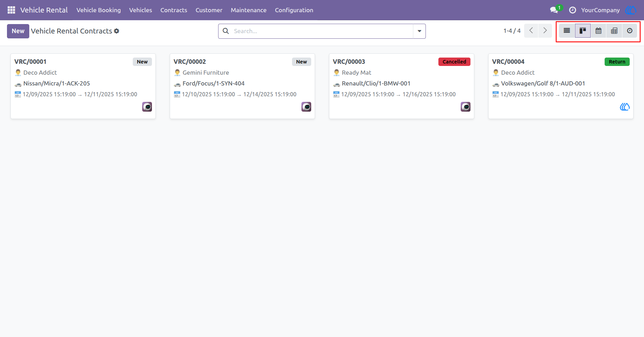Click the search magnifier icon
This screenshot has width=644, height=337.
pos(226,31)
